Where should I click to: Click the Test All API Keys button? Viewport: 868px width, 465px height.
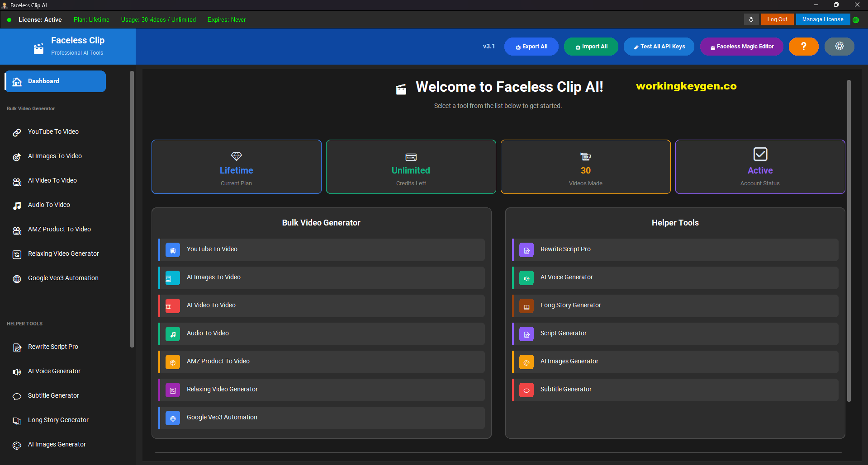(x=659, y=46)
